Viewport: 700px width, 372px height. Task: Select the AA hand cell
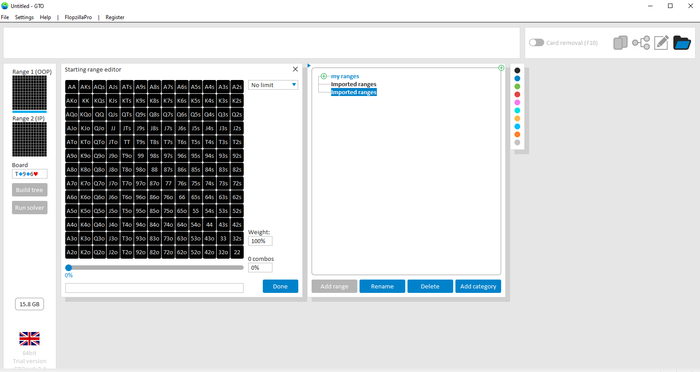[72, 87]
